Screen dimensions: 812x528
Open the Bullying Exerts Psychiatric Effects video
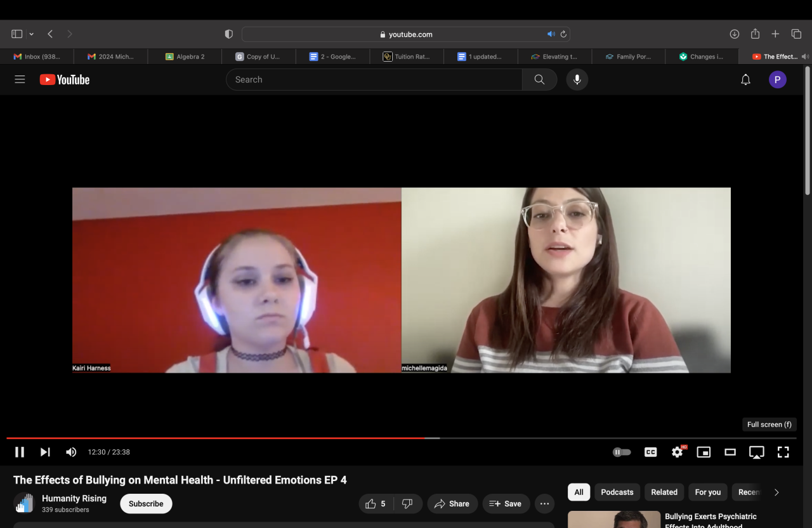[710, 521]
